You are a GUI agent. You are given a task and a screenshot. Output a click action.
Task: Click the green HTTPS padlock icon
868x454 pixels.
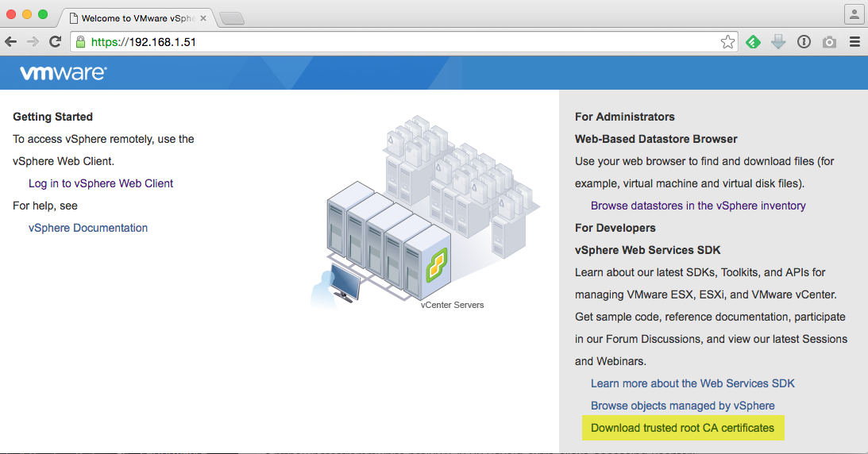point(81,42)
